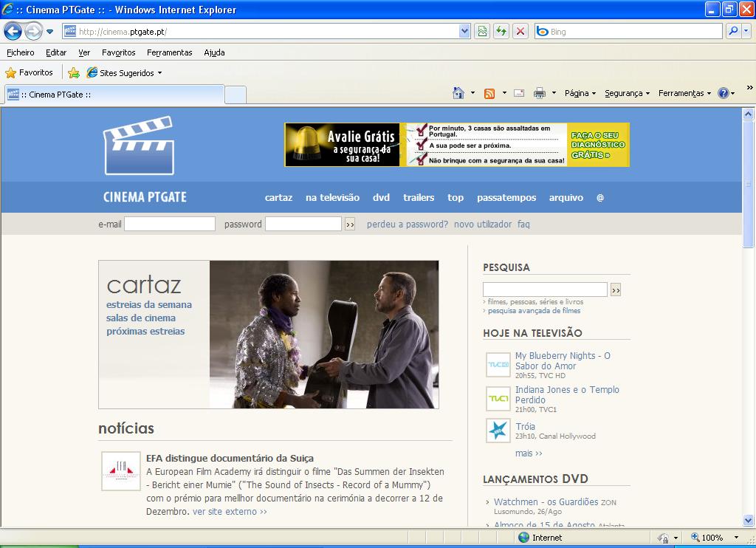This screenshot has height=548, width=756.
Task: Click the Help question mark icon
Action: point(724,93)
